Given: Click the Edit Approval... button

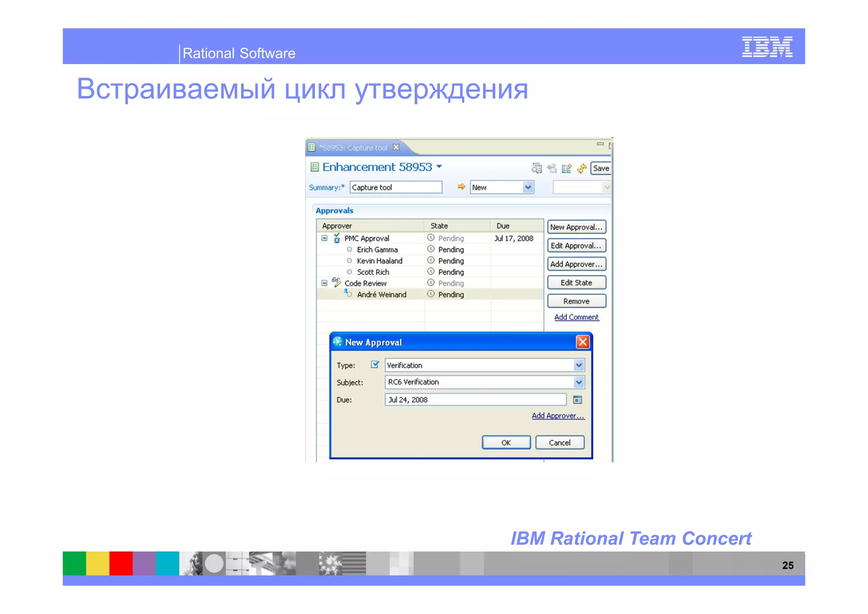Looking at the screenshot, I should coord(576,246).
